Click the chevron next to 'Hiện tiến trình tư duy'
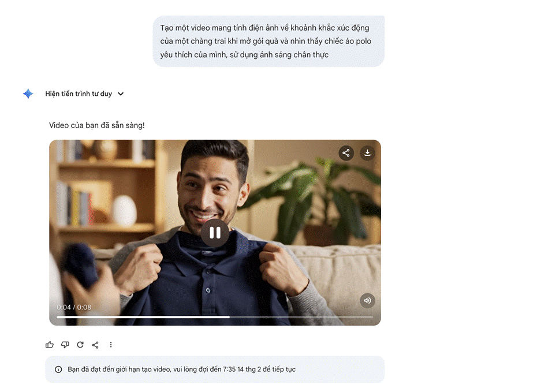The height and width of the screenshot is (392, 541). point(121,94)
